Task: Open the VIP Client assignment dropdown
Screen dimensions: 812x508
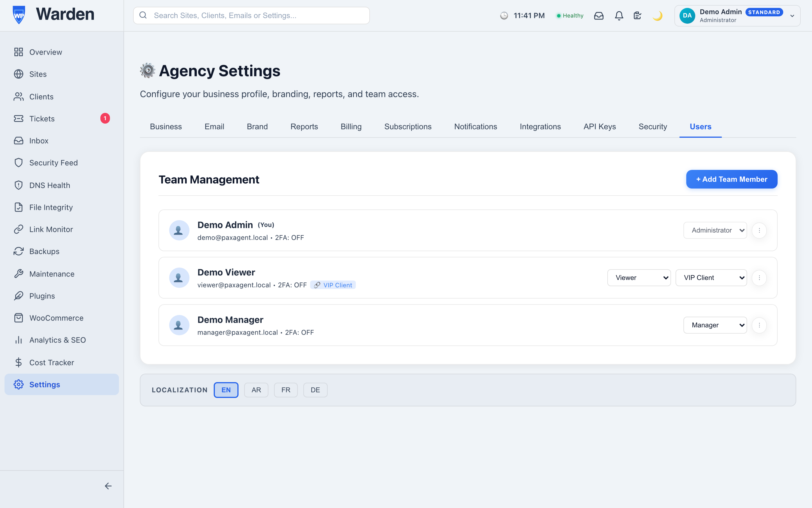Action: click(711, 278)
